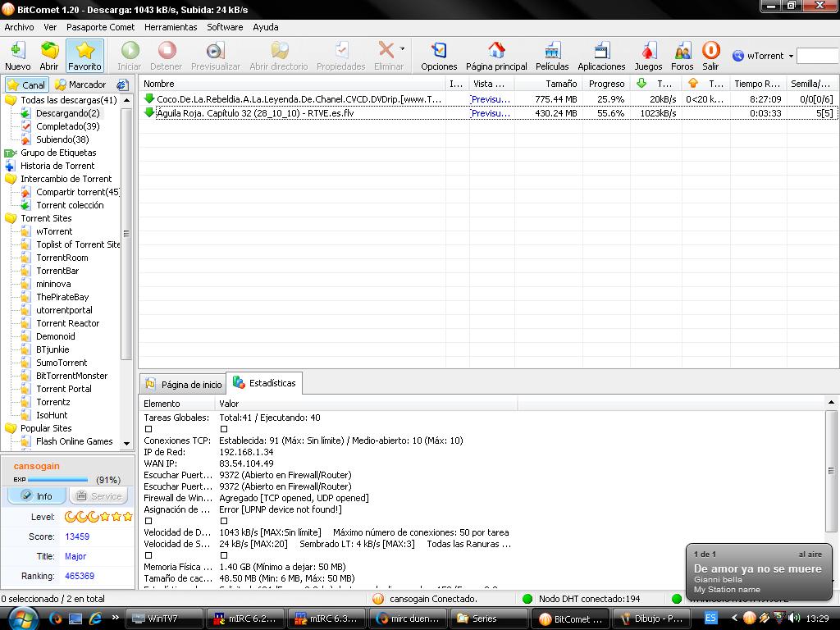
Task: Click the Abrir directorio icon
Action: [x=279, y=55]
